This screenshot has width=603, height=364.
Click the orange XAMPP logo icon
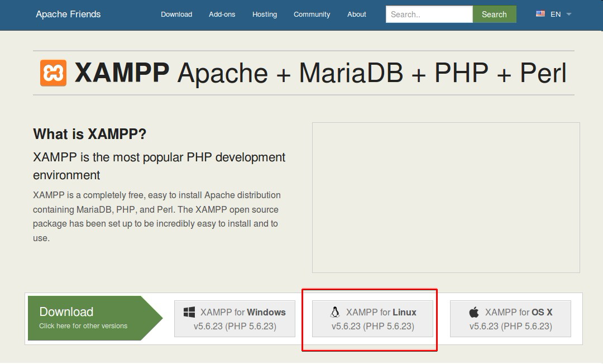[x=53, y=73]
